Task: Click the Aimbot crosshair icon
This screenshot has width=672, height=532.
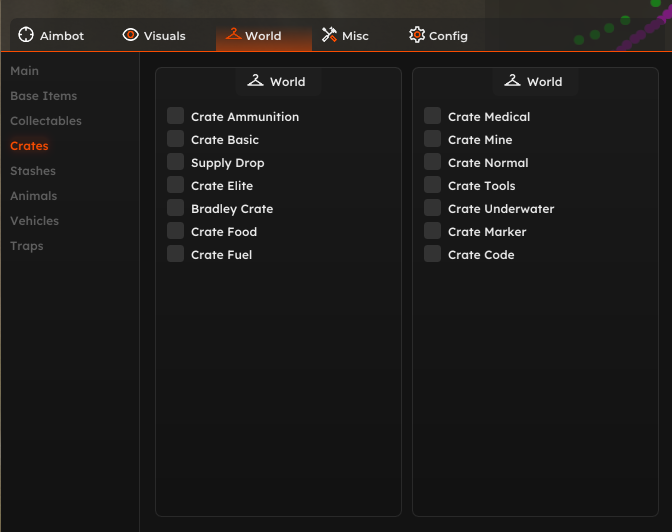Action: coord(26,35)
